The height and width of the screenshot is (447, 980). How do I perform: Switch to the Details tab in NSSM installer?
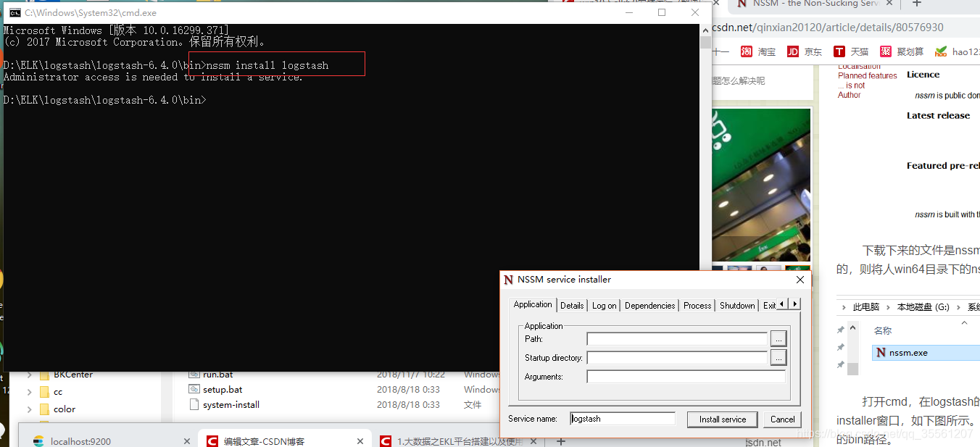click(x=572, y=306)
